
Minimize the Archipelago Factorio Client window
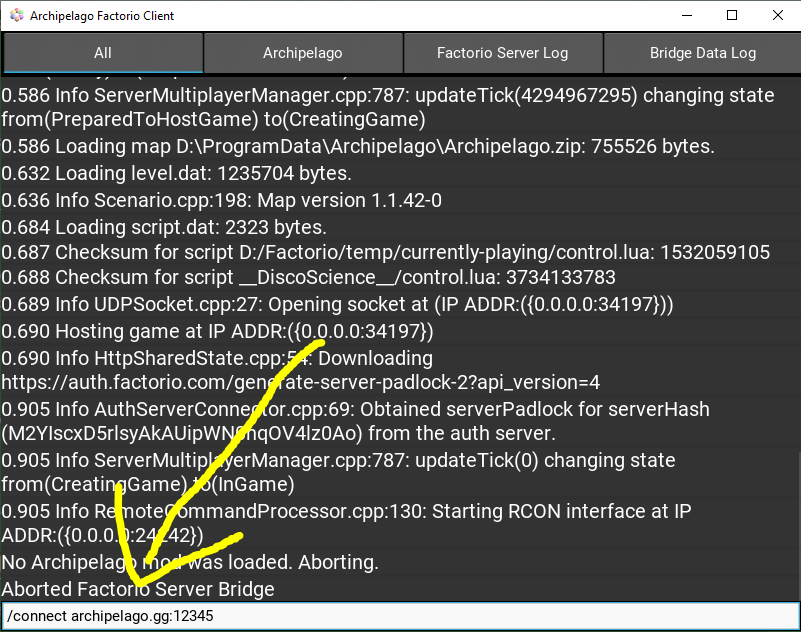(686, 16)
